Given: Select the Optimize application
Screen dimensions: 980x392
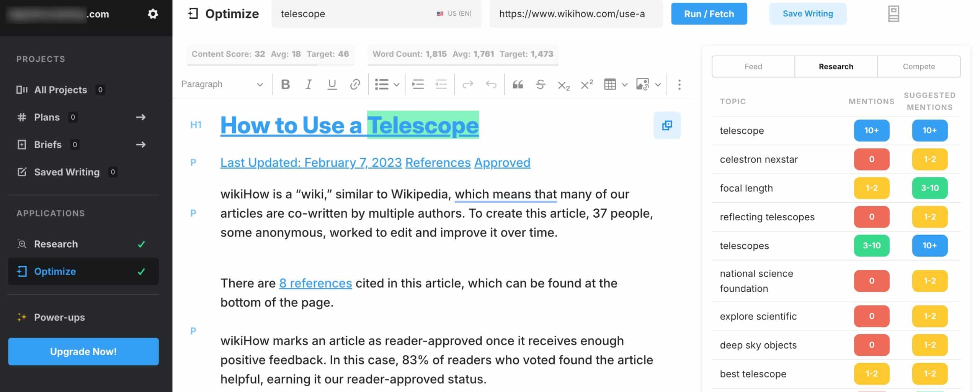Looking at the screenshot, I should pyautogui.click(x=83, y=271).
